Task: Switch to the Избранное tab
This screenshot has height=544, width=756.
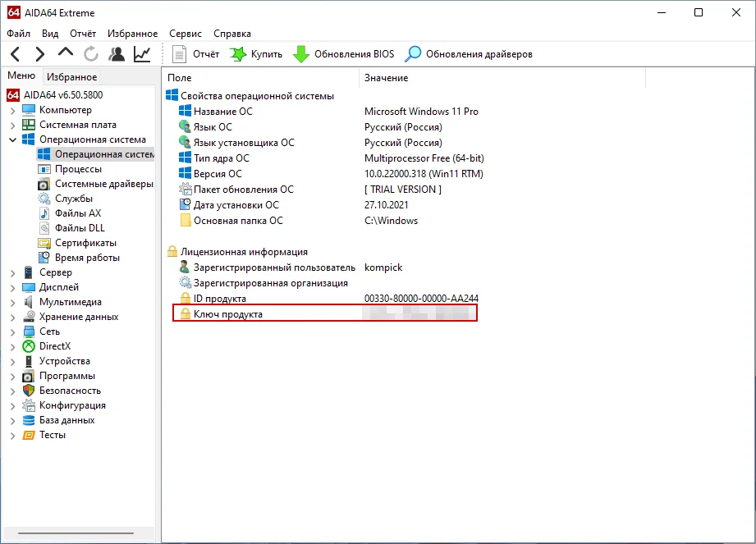Action: (x=71, y=77)
